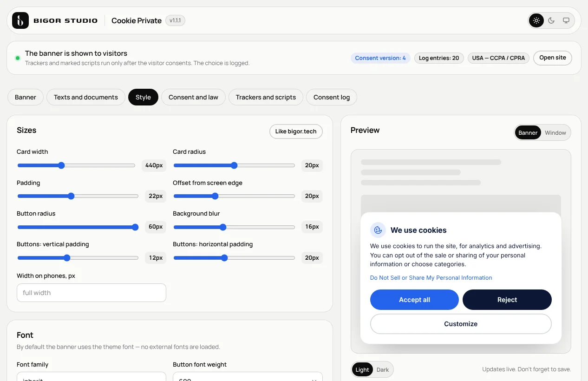Click the Button radius slider handle
The image size is (588, 381).
(135, 227)
